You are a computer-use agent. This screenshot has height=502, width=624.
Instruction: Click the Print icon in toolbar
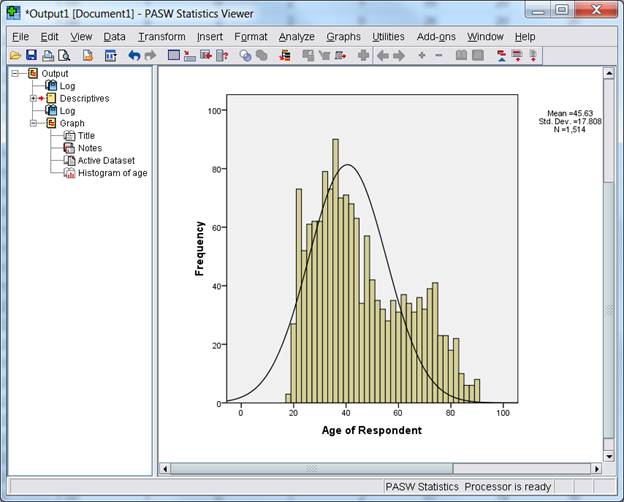tap(48, 55)
